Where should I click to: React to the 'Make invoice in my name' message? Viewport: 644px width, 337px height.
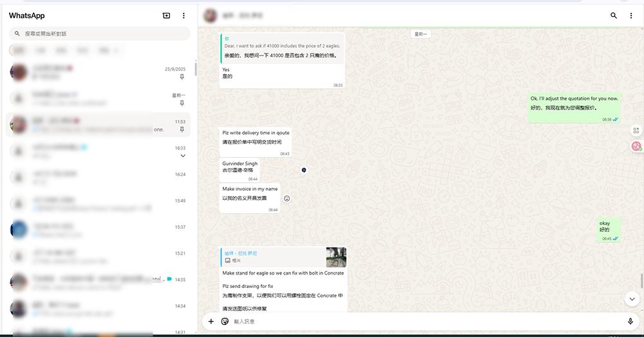coord(287,198)
